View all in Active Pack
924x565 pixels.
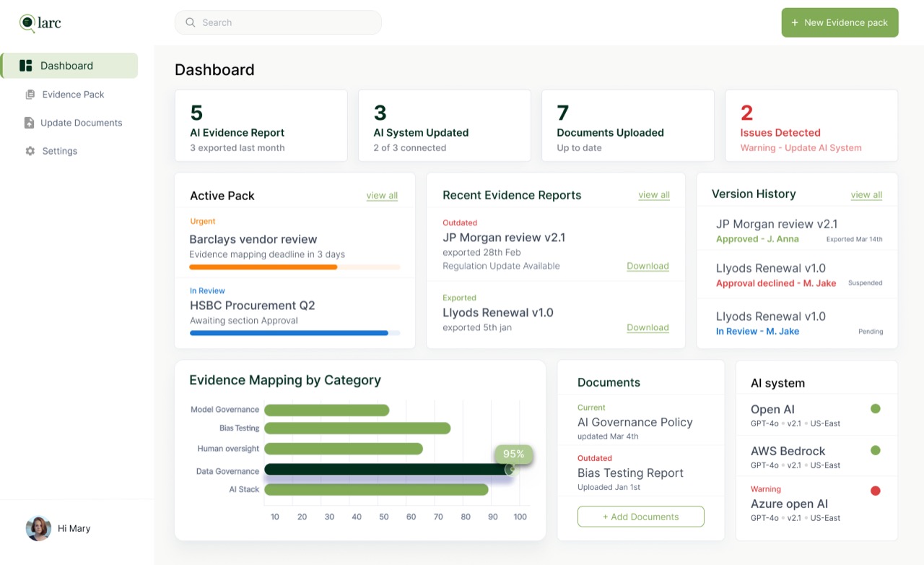pos(382,196)
